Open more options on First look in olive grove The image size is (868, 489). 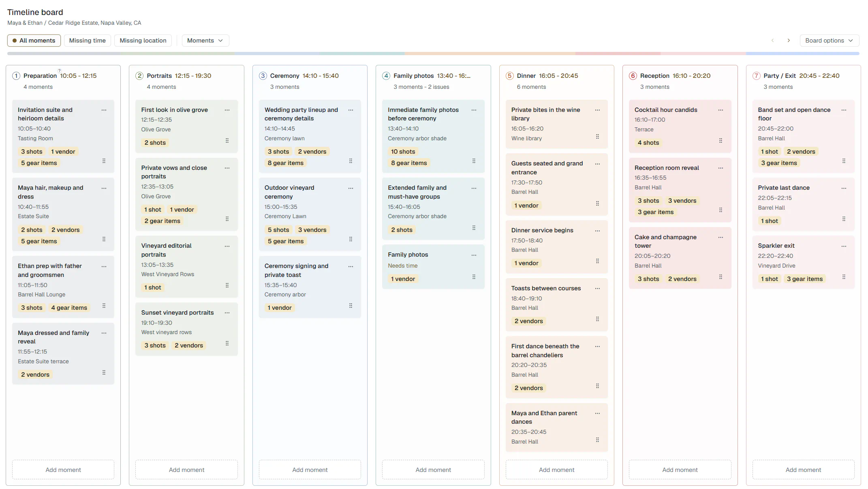point(227,110)
